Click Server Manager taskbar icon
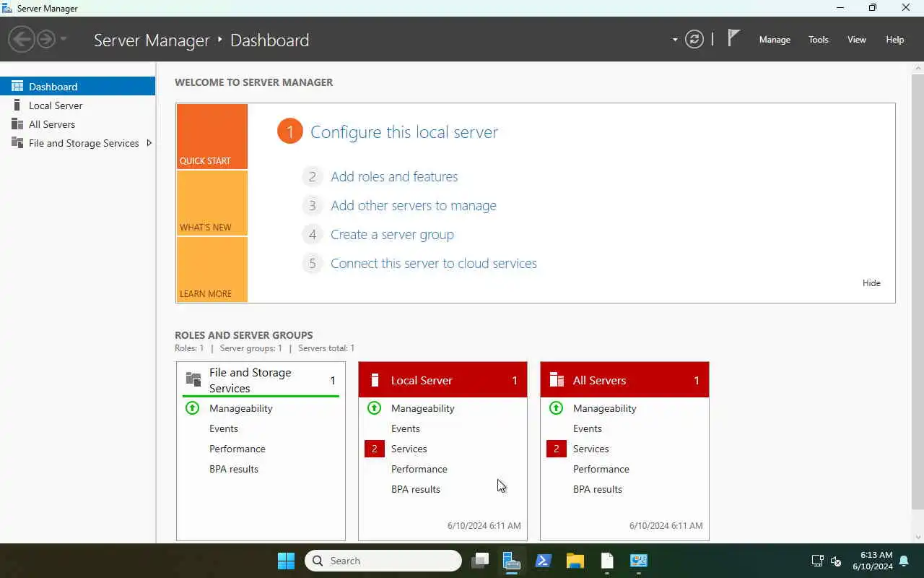 click(512, 561)
